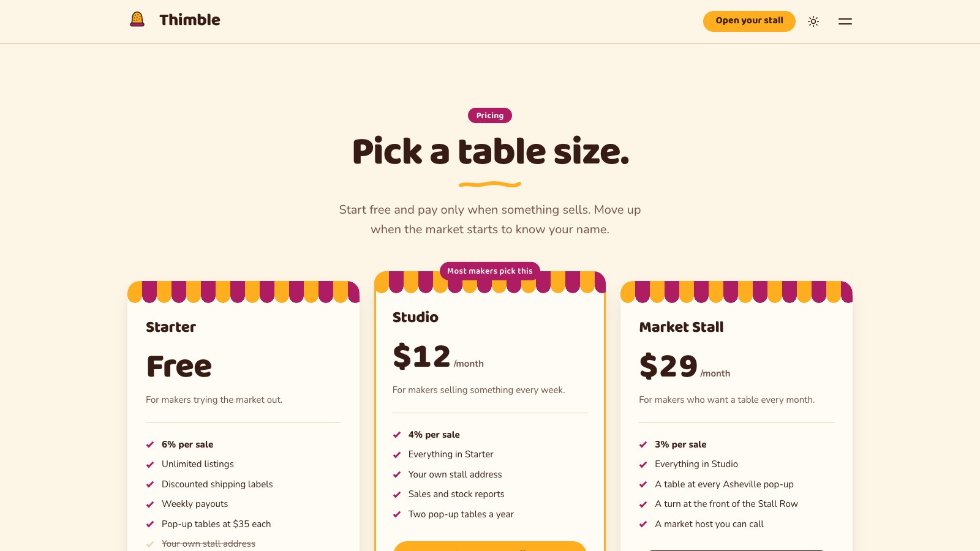Screen dimensions: 980x551
Task: Click the checkmark beside A market host you can call
Action: (643, 524)
